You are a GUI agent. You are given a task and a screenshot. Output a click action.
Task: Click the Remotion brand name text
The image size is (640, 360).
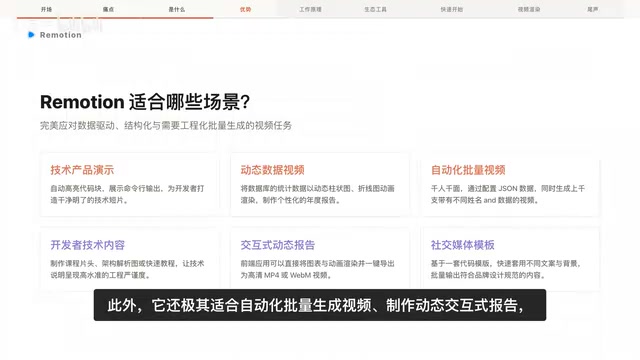pyautogui.click(x=61, y=35)
